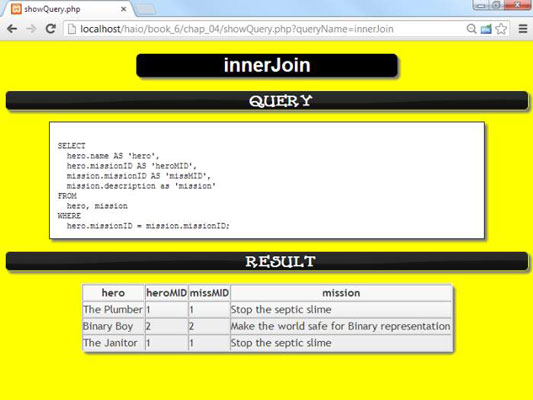Image resolution: width=533 pixels, height=400 pixels.
Task: Click the favicon on the showQuery.php tab
Action: coord(16,9)
